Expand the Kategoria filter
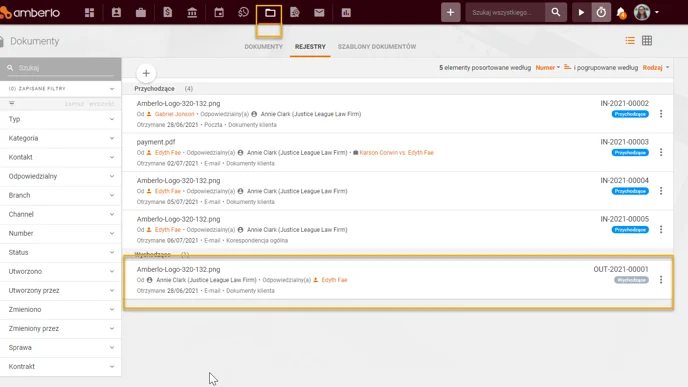Image resolution: width=688 pixels, height=387 pixels. coord(61,138)
